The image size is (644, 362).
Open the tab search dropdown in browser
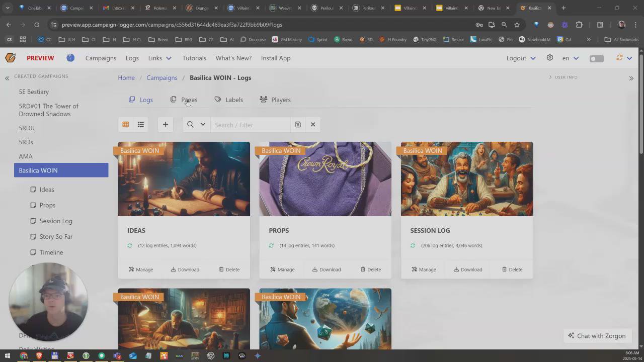8,8
